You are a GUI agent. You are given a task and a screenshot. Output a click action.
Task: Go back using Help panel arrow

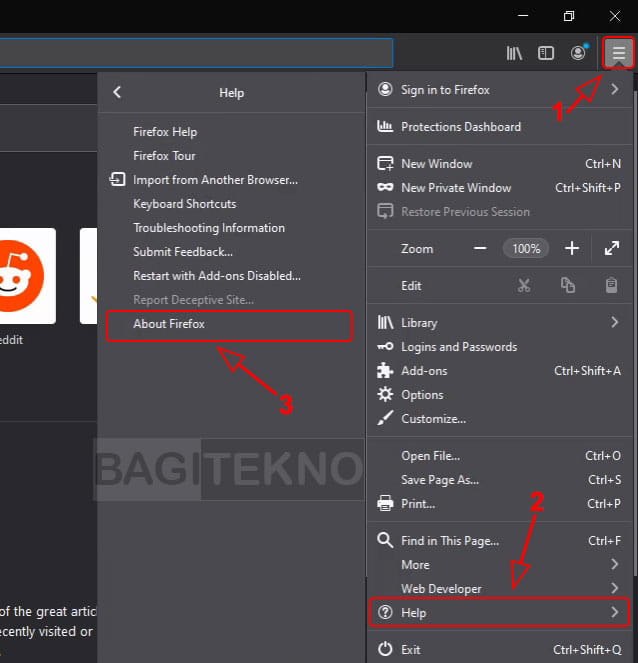pos(117,92)
